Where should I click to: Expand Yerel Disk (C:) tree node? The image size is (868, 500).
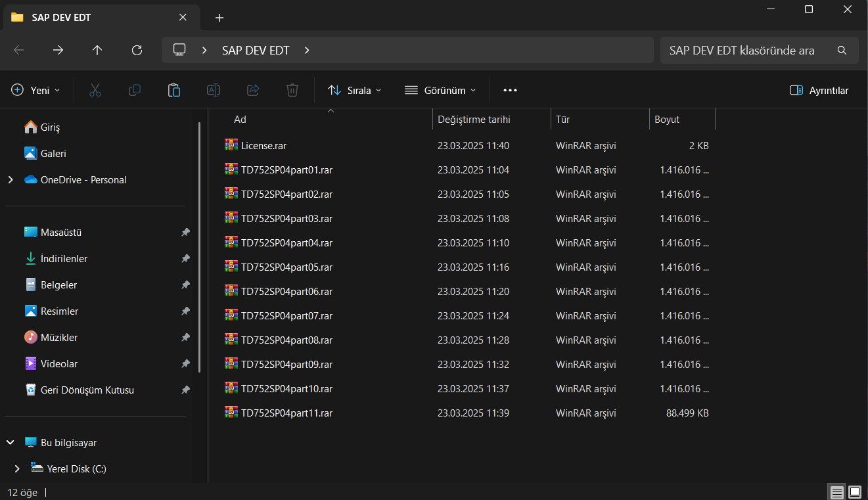pos(17,468)
